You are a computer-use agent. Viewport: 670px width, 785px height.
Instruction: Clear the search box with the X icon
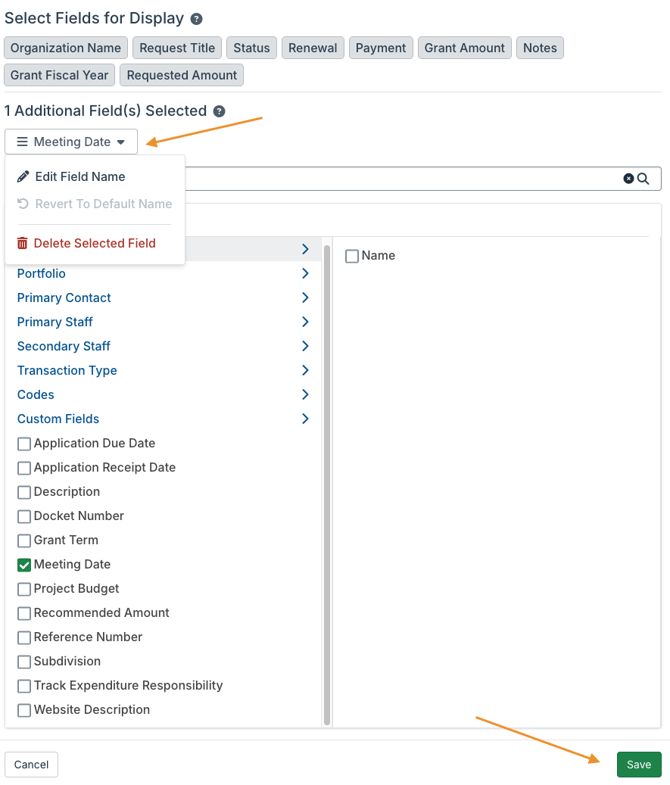coord(629,179)
